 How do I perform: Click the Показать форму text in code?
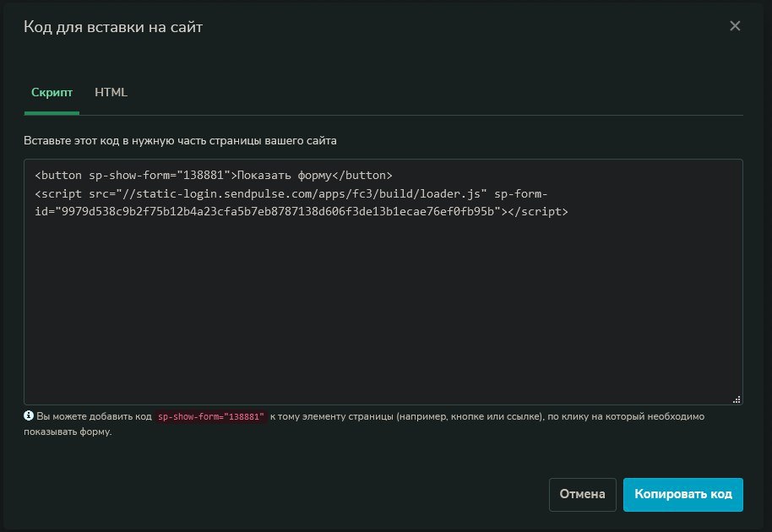(x=284, y=175)
